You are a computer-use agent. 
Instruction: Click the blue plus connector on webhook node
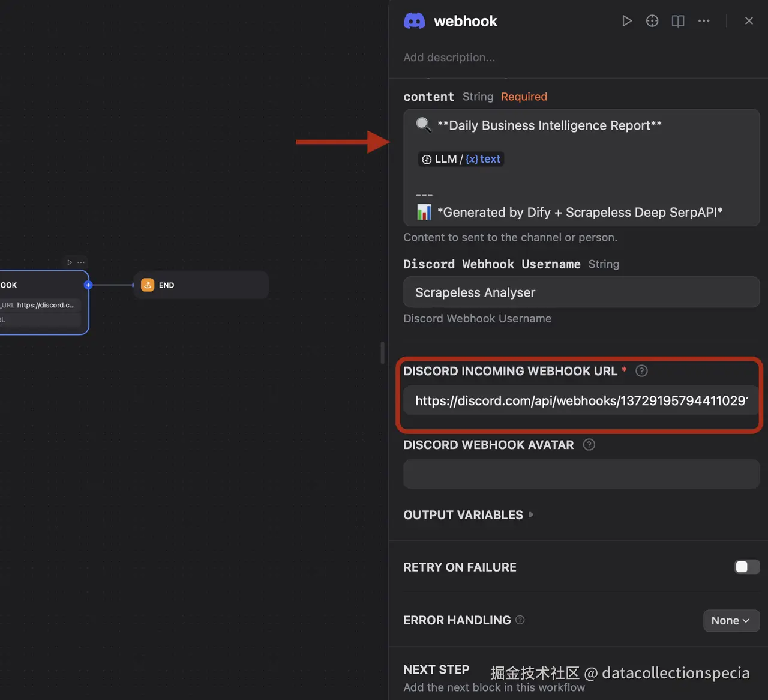88,285
